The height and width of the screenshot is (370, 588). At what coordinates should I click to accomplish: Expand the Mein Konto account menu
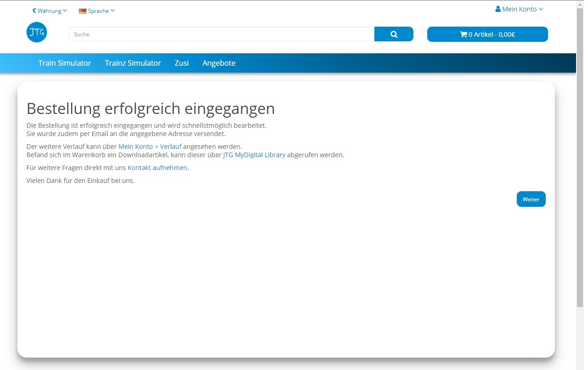pyautogui.click(x=519, y=9)
